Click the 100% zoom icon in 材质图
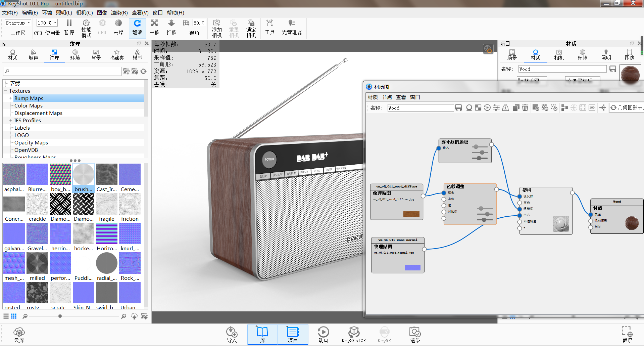 click(592, 107)
